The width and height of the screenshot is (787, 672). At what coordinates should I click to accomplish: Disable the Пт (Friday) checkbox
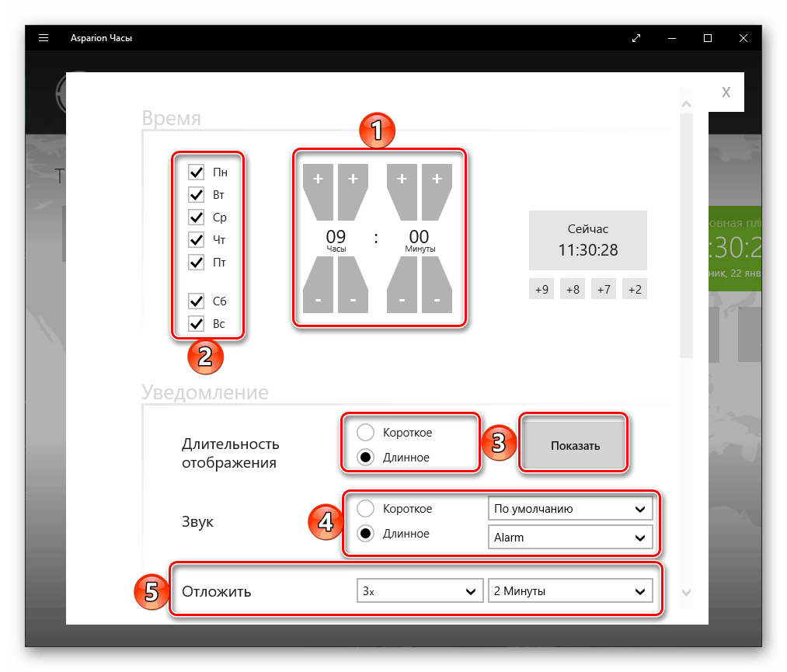point(197,262)
